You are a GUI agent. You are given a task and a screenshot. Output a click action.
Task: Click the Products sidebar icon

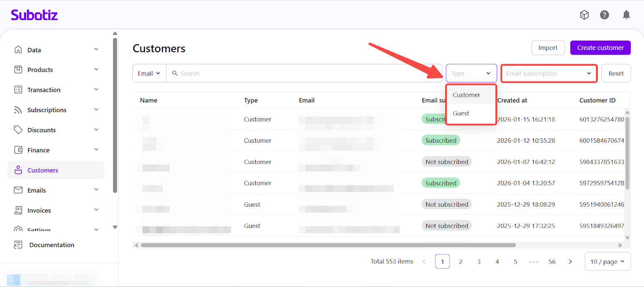click(18, 70)
